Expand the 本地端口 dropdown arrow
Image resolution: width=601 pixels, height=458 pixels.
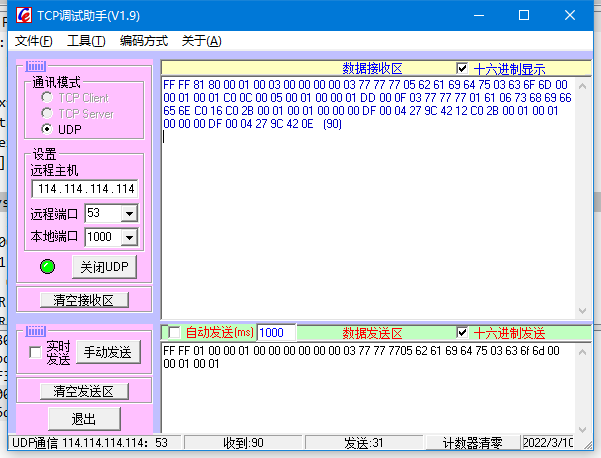pos(130,237)
